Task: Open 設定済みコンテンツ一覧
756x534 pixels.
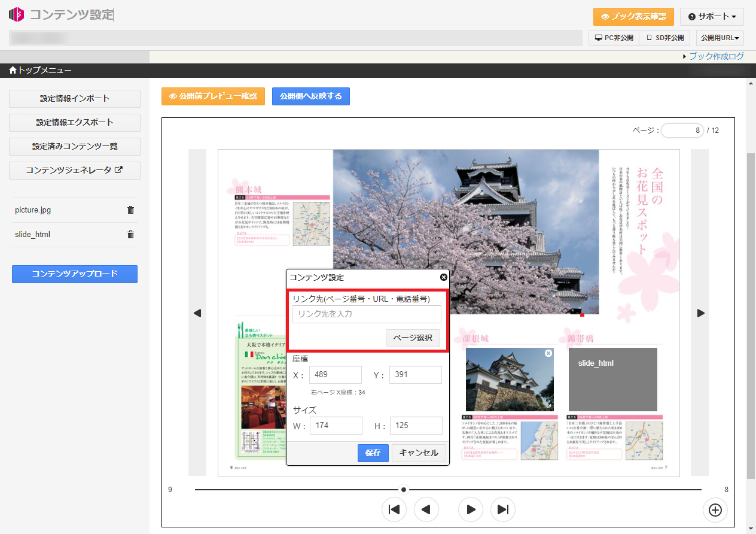Action: click(75, 147)
